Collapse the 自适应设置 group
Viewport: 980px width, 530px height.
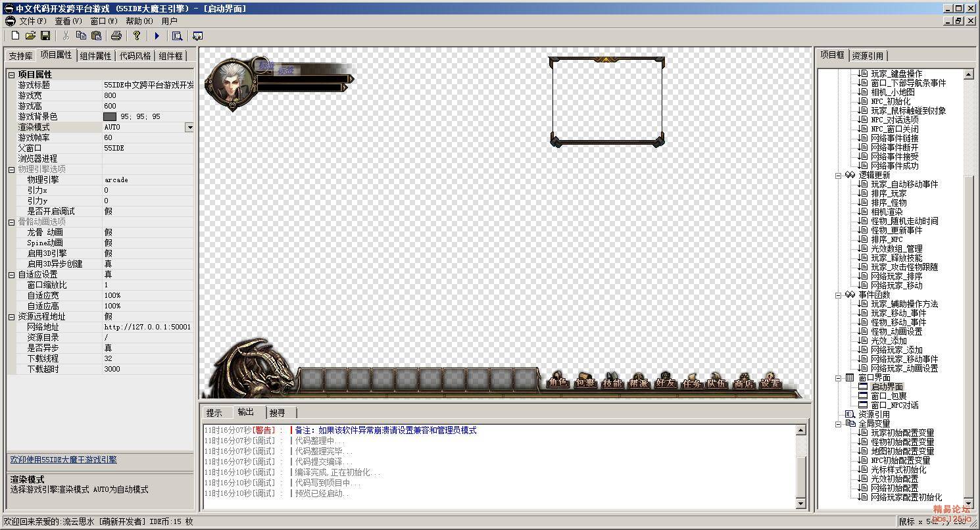point(11,275)
